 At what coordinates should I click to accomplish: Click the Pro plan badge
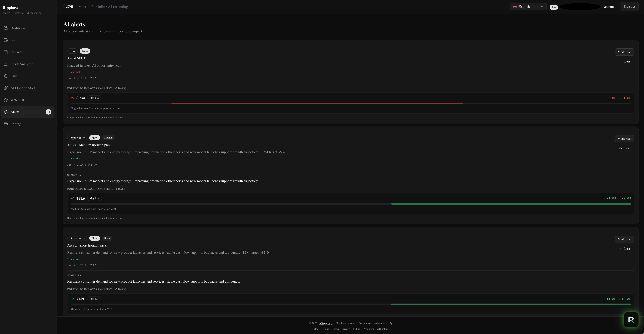click(554, 7)
